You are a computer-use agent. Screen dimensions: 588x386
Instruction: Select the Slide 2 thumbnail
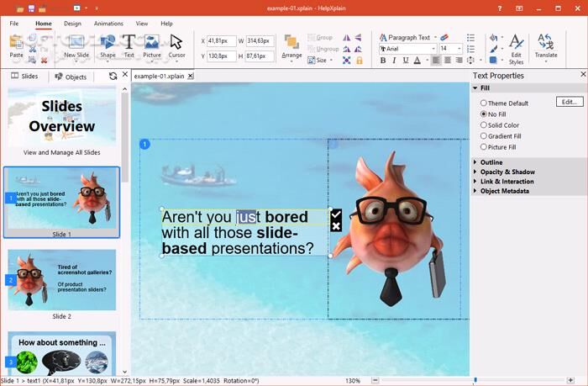coord(61,279)
